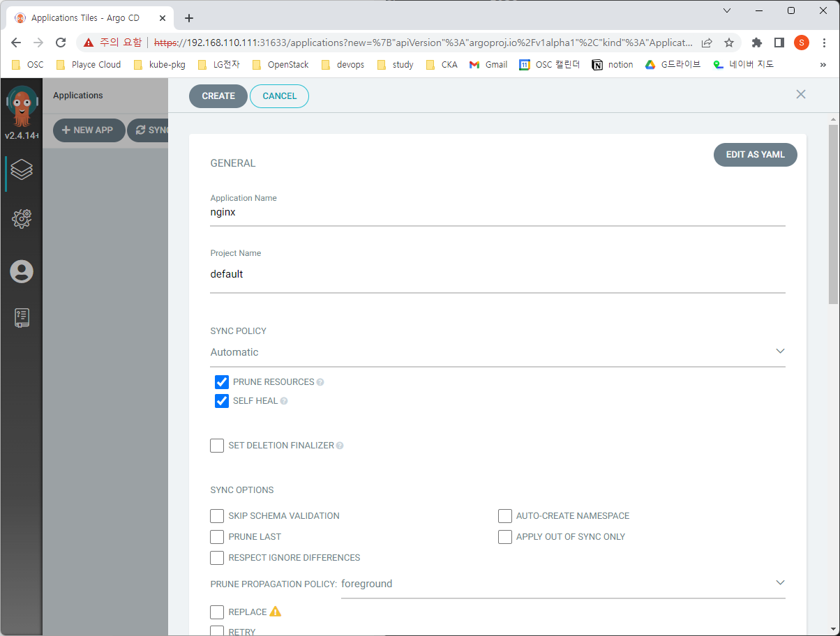Open the Chrome three-dot menu
840x636 pixels.
click(x=825, y=43)
